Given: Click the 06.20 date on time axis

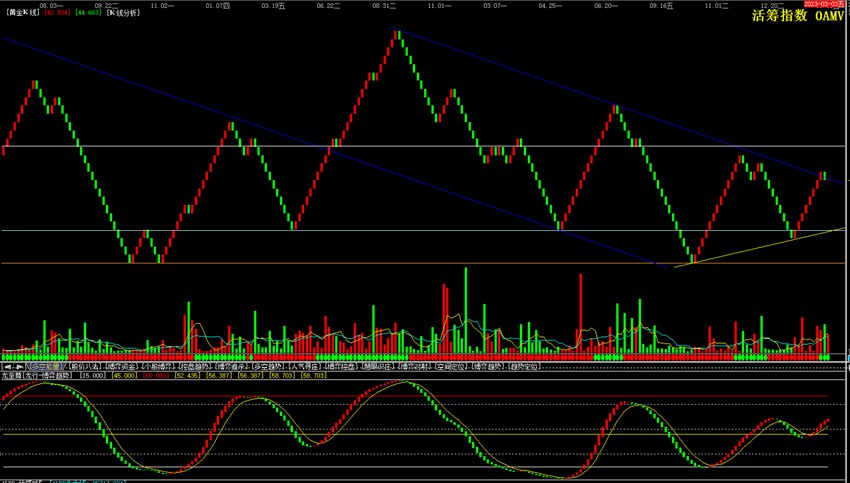Looking at the screenshot, I should [x=606, y=5].
